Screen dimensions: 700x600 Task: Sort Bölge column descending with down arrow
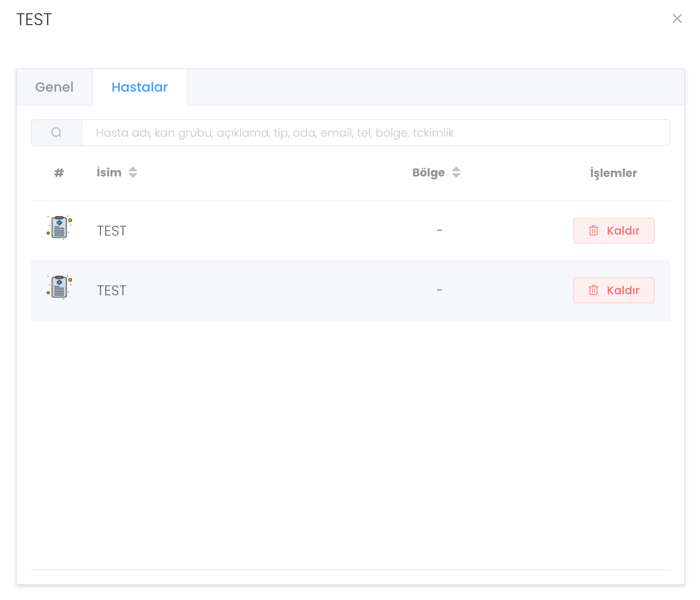click(x=456, y=176)
